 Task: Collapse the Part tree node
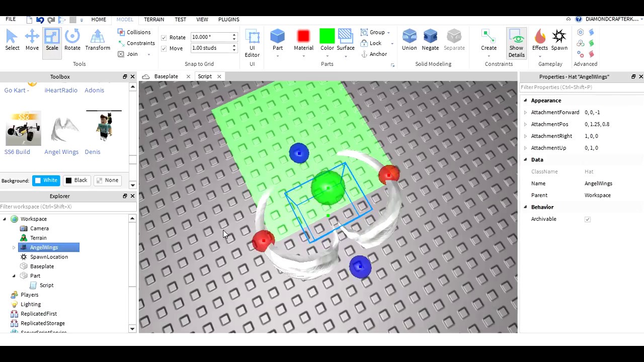point(14,276)
